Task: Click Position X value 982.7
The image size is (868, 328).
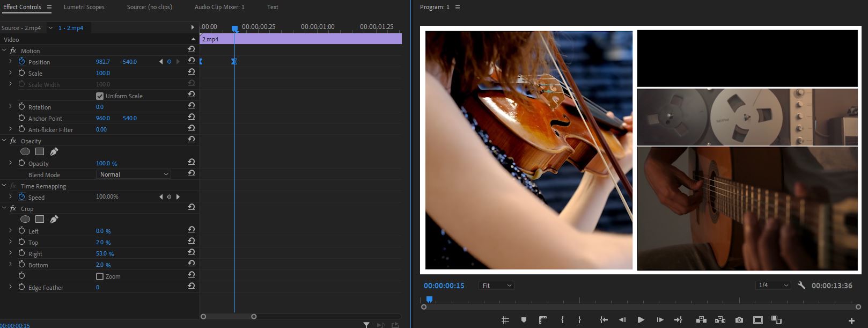Action: pyautogui.click(x=102, y=62)
